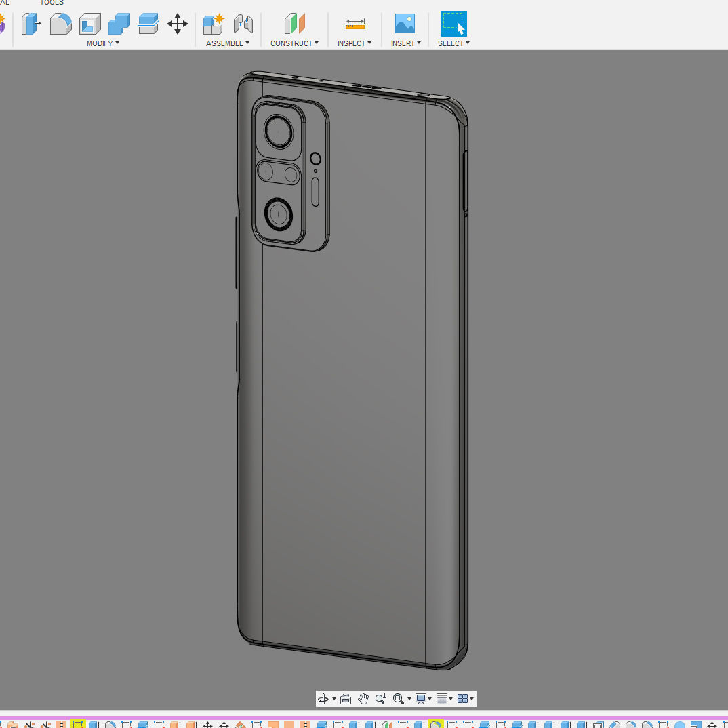Click the Look At icon
This screenshot has height=728, width=728.
[346, 699]
